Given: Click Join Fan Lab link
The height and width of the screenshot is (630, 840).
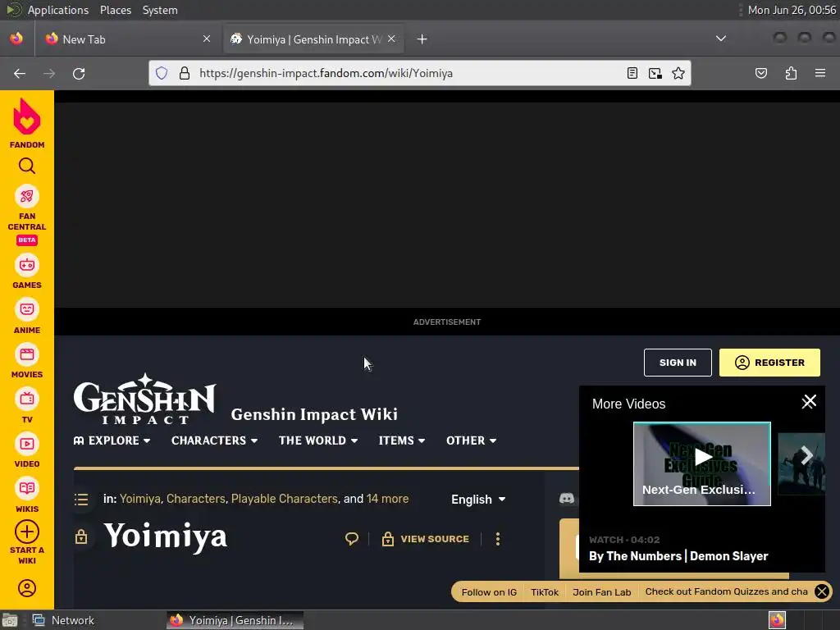Looking at the screenshot, I should (601, 592).
